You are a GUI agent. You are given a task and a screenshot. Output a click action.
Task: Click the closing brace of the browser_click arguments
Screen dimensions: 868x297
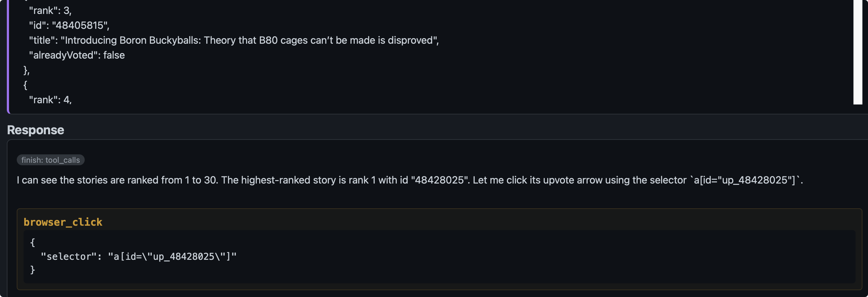coord(33,270)
